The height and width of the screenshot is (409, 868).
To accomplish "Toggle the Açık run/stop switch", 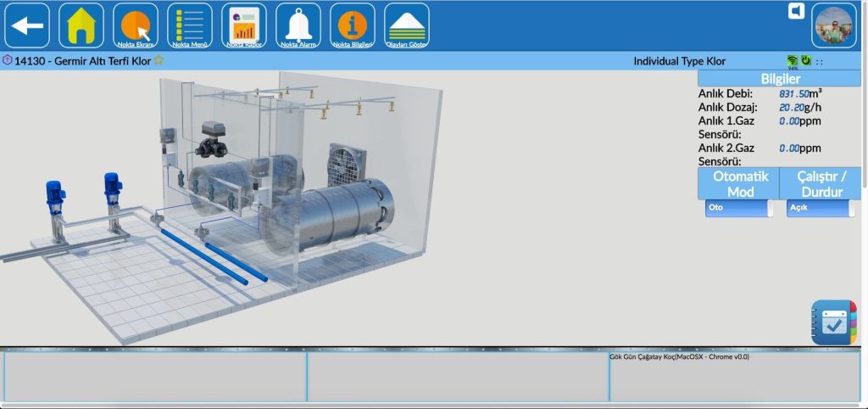I will (821, 208).
